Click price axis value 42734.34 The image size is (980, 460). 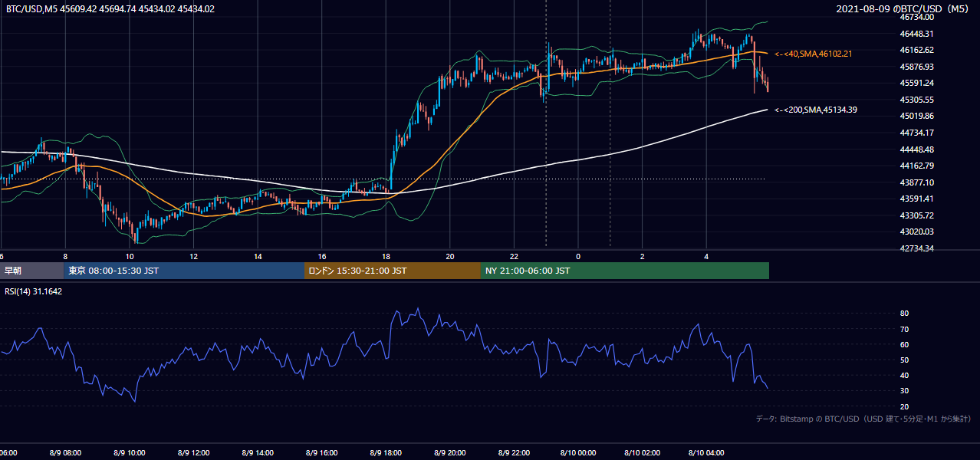click(916, 248)
